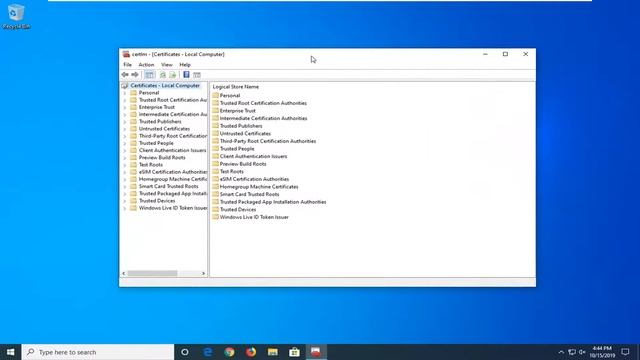Open the View menu
The image size is (640, 360).
(x=167, y=64)
